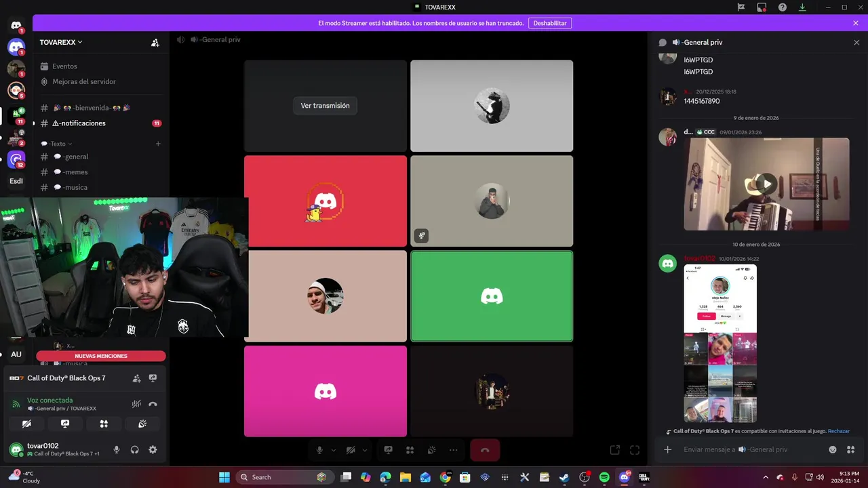Image resolution: width=868 pixels, height=488 pixels.
Task: Enter full screen for the call
Action: (635, 449)
